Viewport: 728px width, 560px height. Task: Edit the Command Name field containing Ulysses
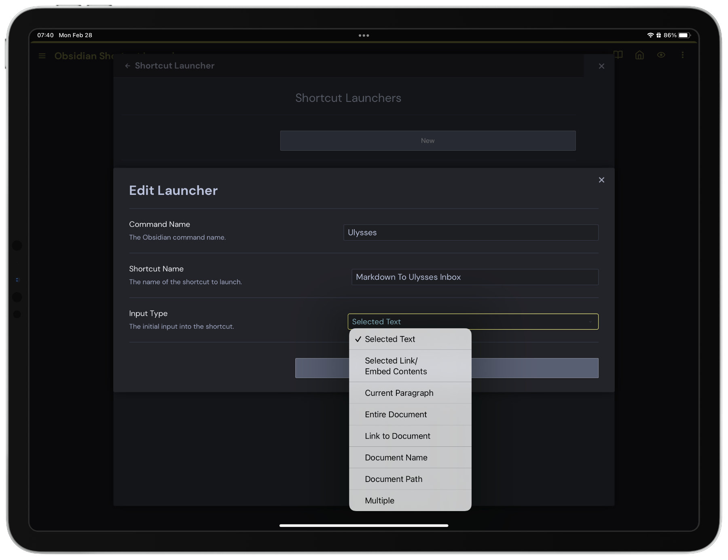coord(470,232)
